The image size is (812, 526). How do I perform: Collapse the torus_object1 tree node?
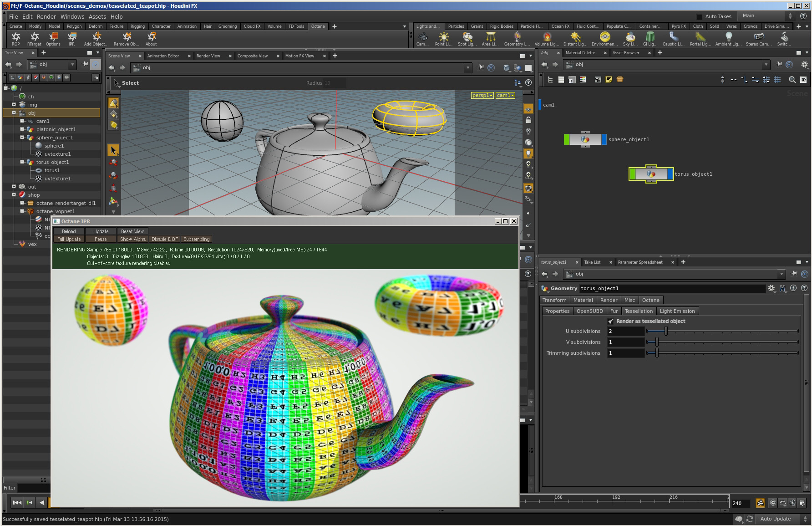pos(22,162)
